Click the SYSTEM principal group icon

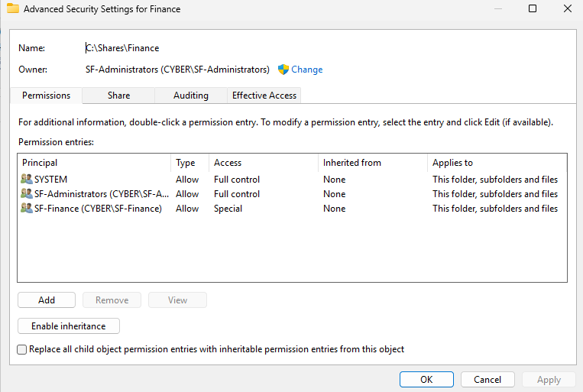coord(27,180)
